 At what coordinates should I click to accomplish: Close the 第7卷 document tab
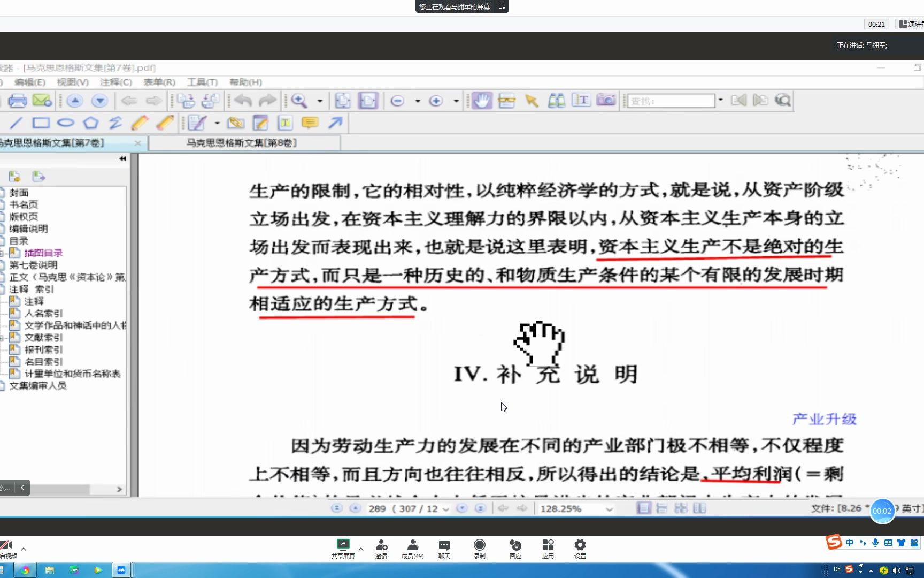click(x=137, y=143)
